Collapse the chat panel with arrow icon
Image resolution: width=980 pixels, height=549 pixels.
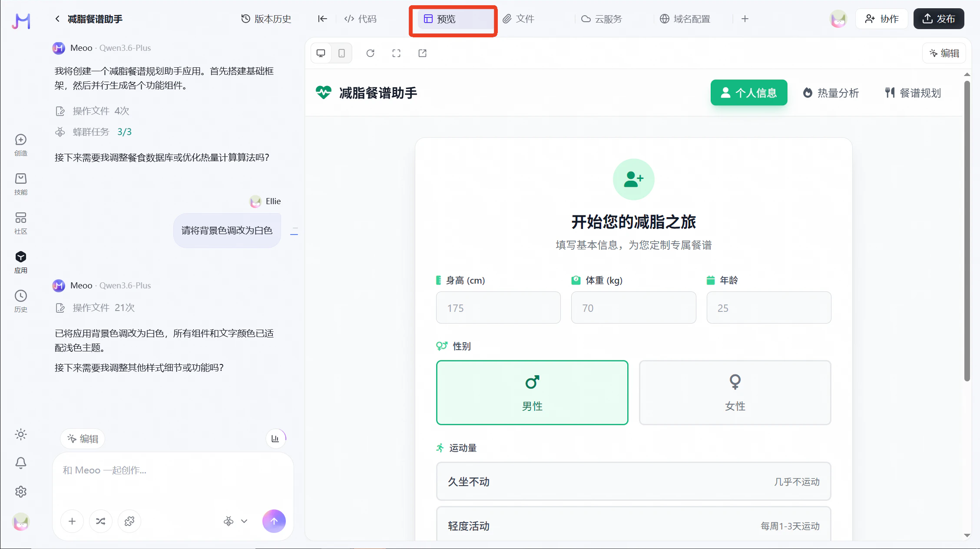pyautogui.click(x=322, y=19)
